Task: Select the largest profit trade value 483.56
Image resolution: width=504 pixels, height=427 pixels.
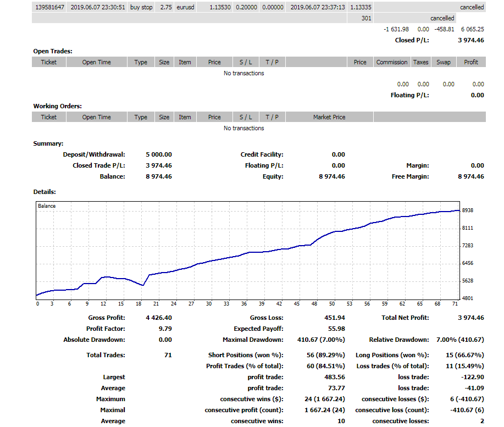Action: 334,377
